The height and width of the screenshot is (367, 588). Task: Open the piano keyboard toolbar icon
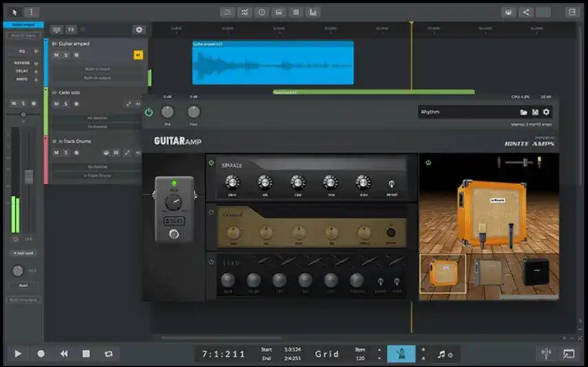pos(279,12)
